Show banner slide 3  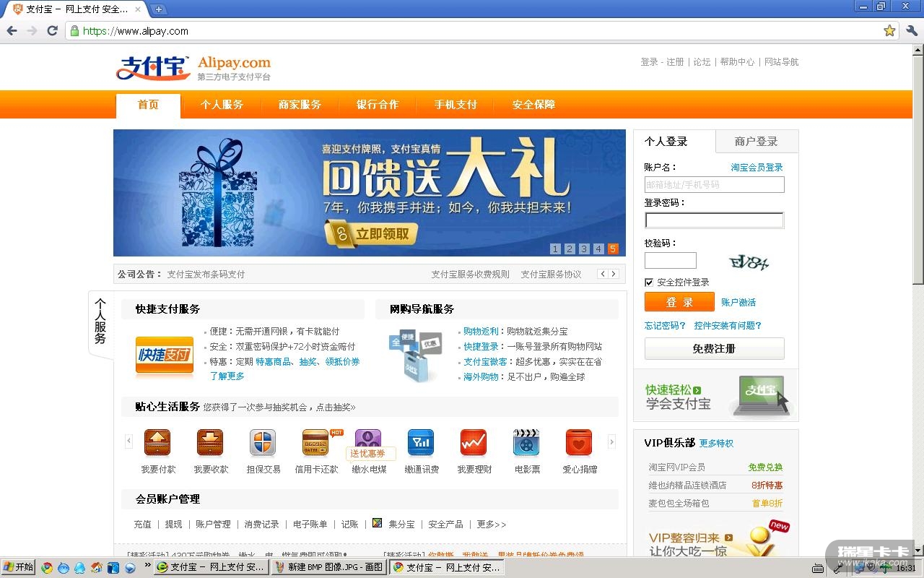[584, 249]
